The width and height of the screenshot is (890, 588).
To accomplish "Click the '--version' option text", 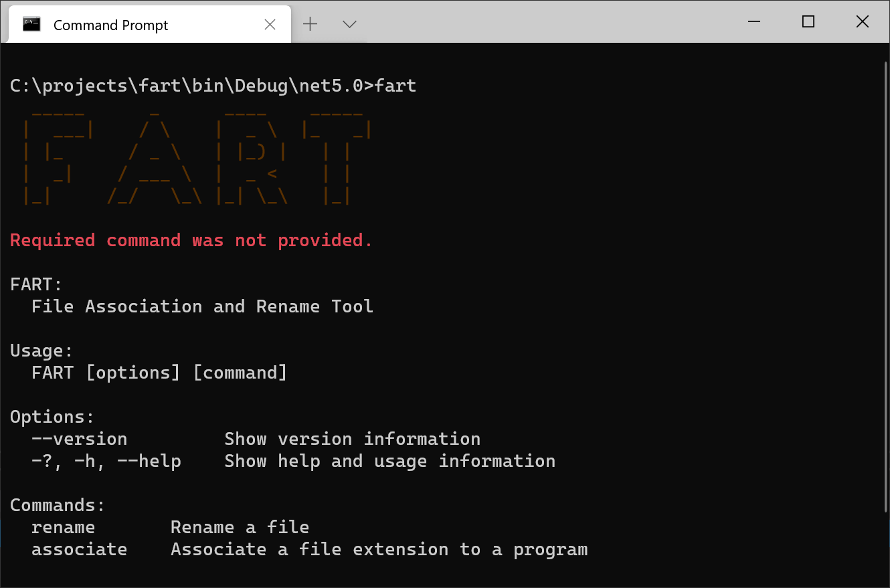I will (79, 439).
